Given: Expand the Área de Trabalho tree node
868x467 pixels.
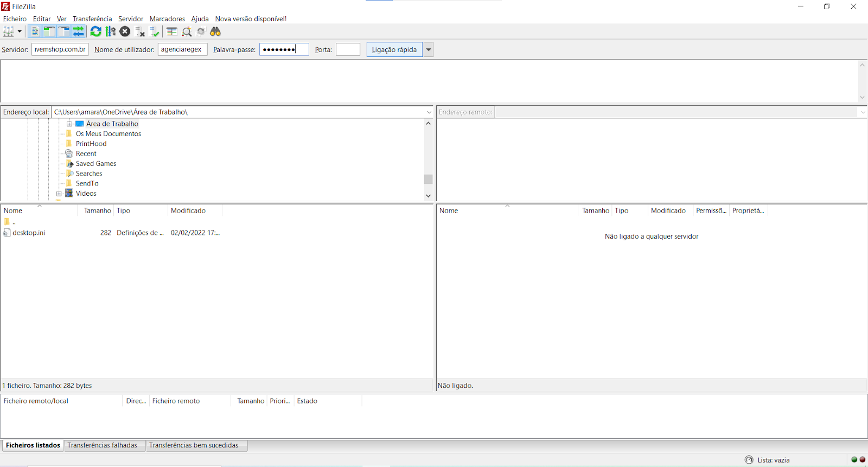Looking at the screenshot, I should click(x=69, y=124).
